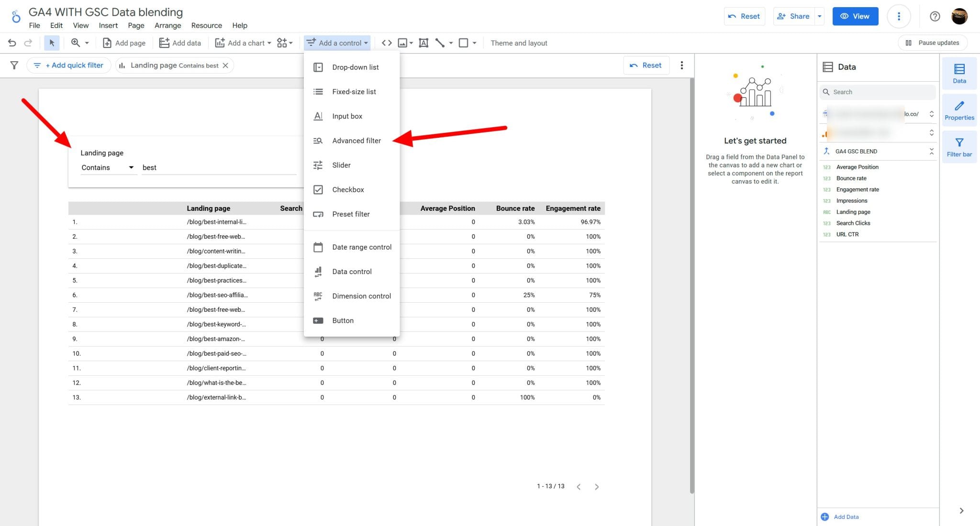Open the Filter bar panel icon
This screenshot has width=980, height=526.
959,147
